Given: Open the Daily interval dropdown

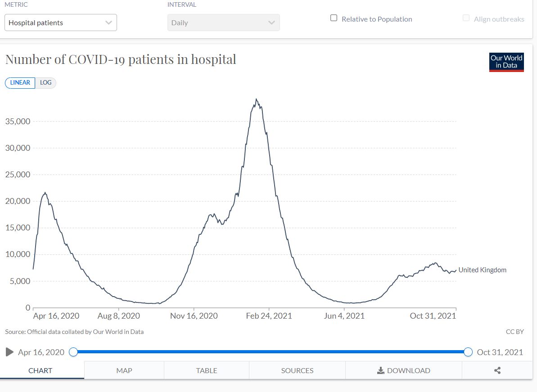Looking at the screenshot, I should [x=223, y=23].
